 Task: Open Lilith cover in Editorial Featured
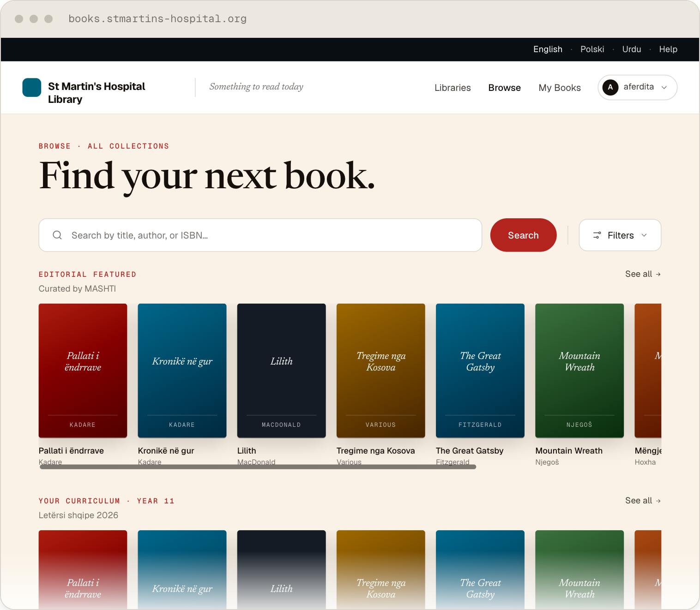point(282,371)
